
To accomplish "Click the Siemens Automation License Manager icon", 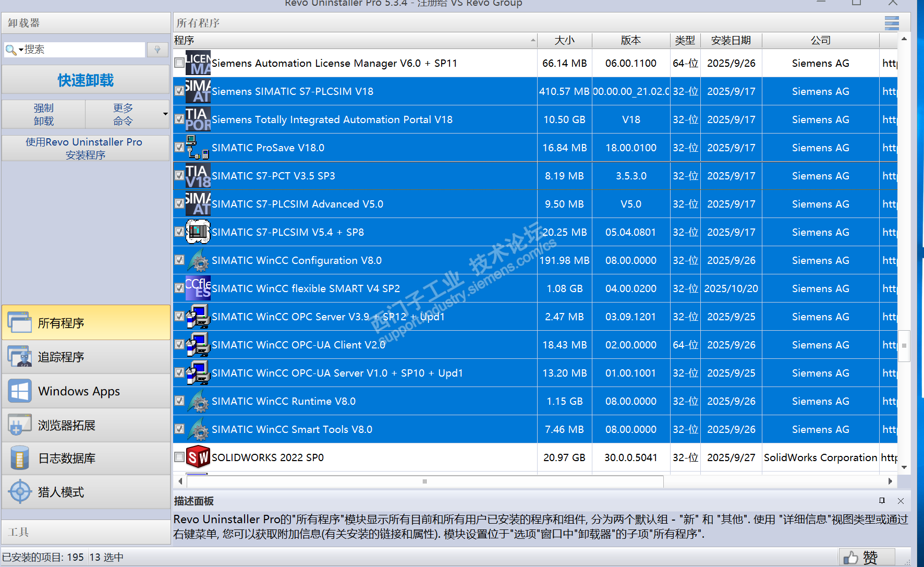I will [x=198, y=63].
